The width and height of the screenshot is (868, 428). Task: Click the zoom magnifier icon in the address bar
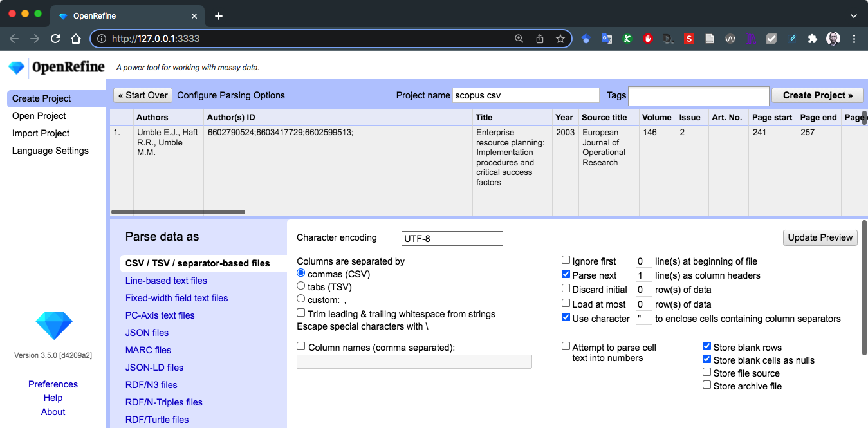coord(519,39)
